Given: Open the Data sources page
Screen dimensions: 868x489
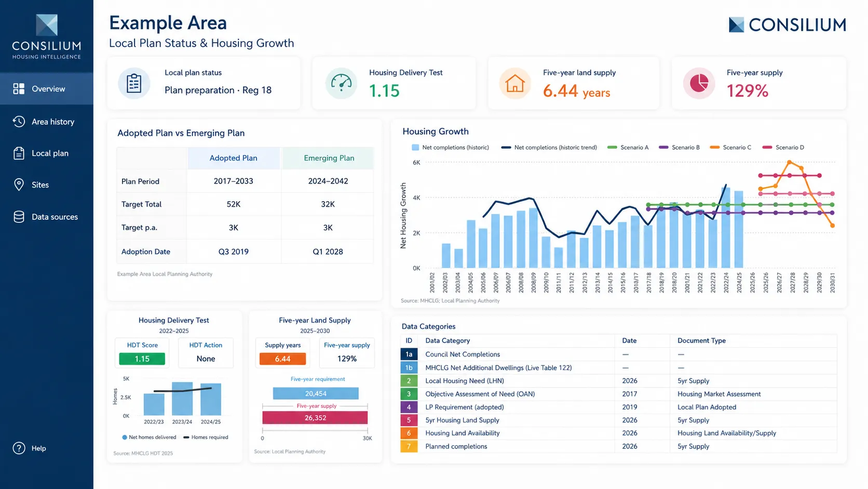Looking at the screenshot, I should click(47, 217).
